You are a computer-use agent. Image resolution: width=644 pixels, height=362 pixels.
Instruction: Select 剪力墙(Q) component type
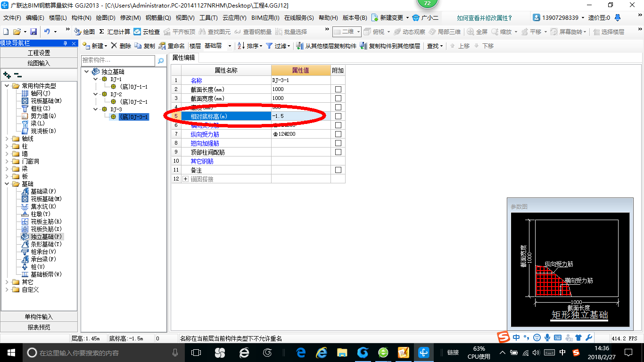click(x=42, y=116)
